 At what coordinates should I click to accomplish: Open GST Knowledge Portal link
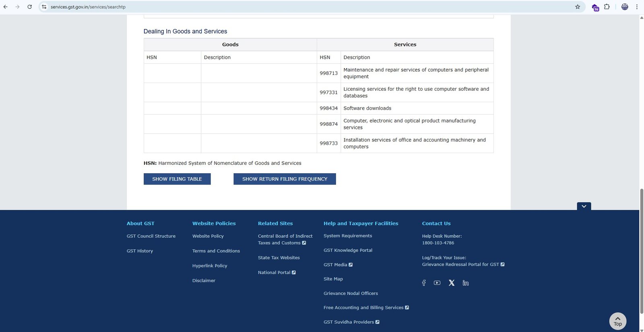tap(348, 250)
